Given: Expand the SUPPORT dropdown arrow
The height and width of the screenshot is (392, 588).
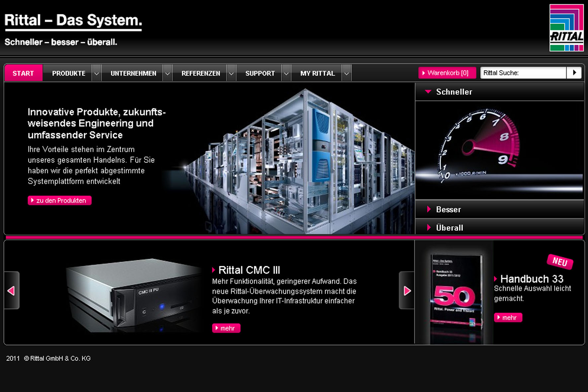Looking at the screenshot, I should pyautogui.click(x=286, y=73).
